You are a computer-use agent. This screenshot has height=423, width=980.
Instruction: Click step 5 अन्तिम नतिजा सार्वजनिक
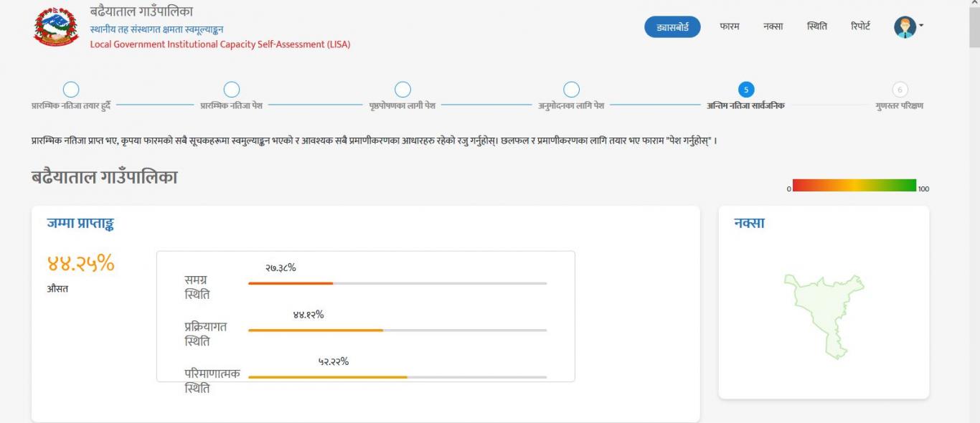[x=746, y=90]
